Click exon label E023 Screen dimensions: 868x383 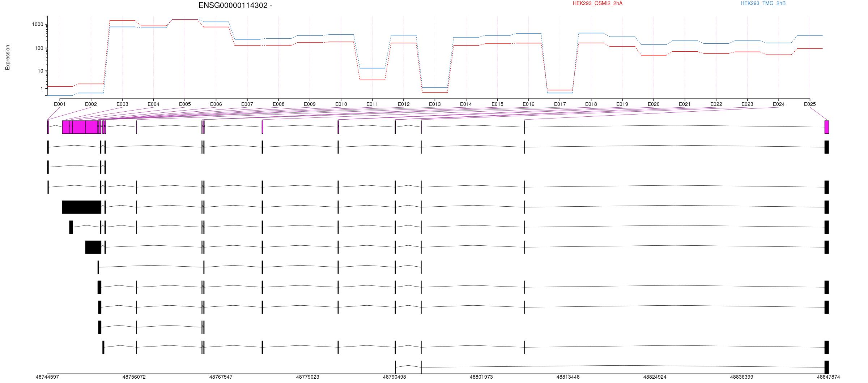coord(747,104)
